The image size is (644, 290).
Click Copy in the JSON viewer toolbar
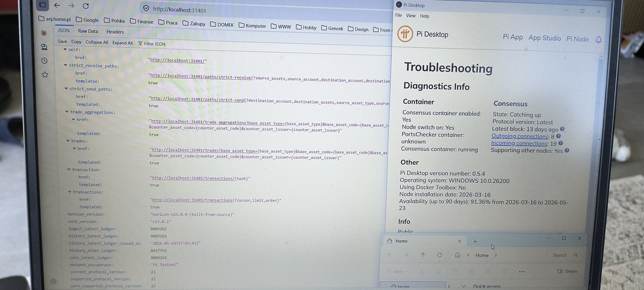click(76, 42)
